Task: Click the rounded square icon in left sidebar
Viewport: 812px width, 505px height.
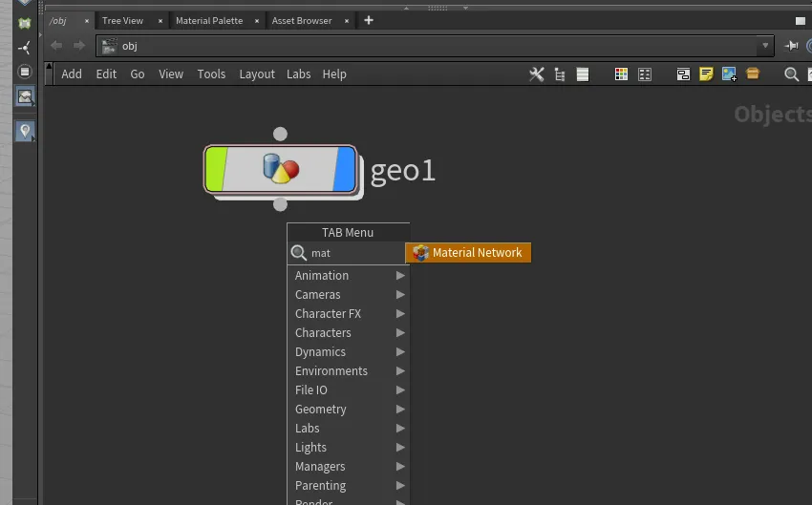Action: [24, 72]
